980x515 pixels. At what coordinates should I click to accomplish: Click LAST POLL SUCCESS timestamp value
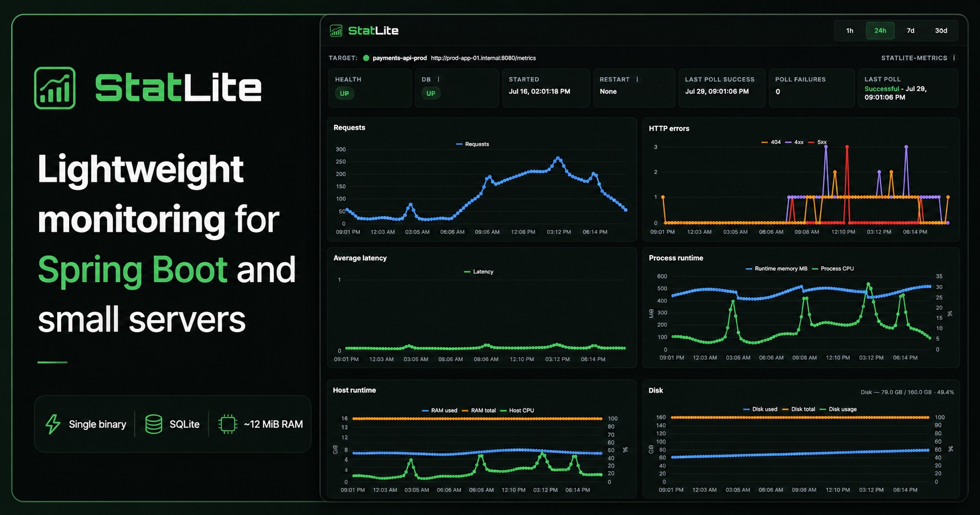coord(717,91)
